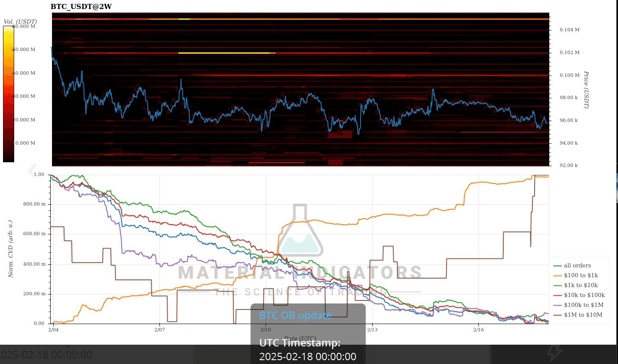
Task: Go to the previous image with left chevron
Action: [x=32, y=170]
